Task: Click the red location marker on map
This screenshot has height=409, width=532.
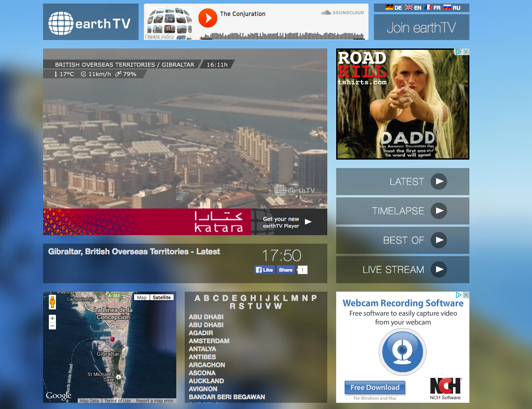Action: pos(112,339)
